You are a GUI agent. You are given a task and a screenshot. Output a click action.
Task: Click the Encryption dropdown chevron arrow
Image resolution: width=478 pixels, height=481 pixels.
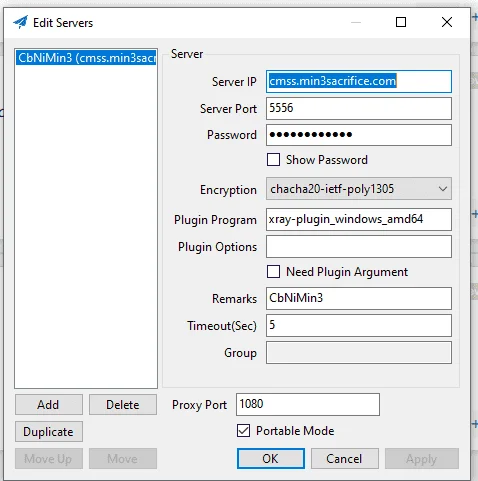443,189
